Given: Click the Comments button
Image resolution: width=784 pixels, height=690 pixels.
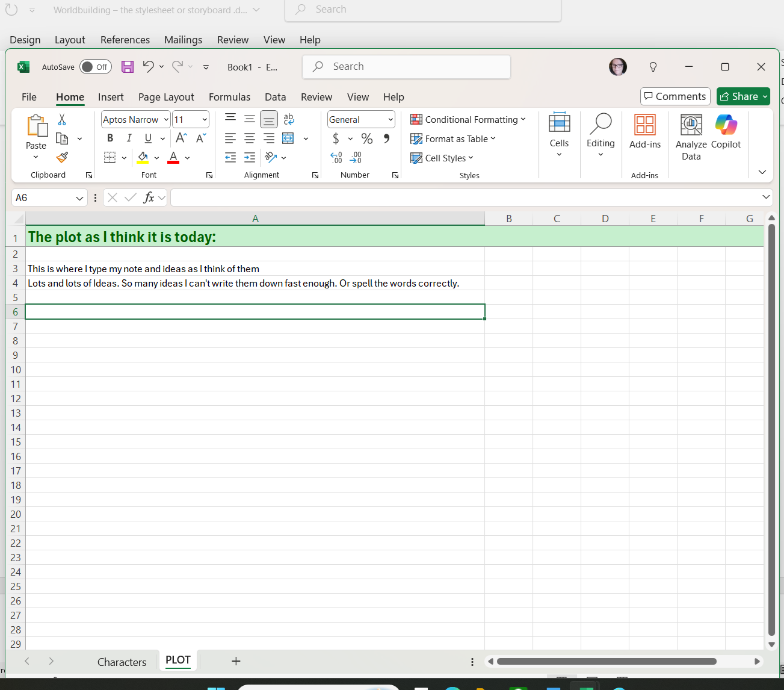Looking at the screenshot, I should tap(675, 96).
